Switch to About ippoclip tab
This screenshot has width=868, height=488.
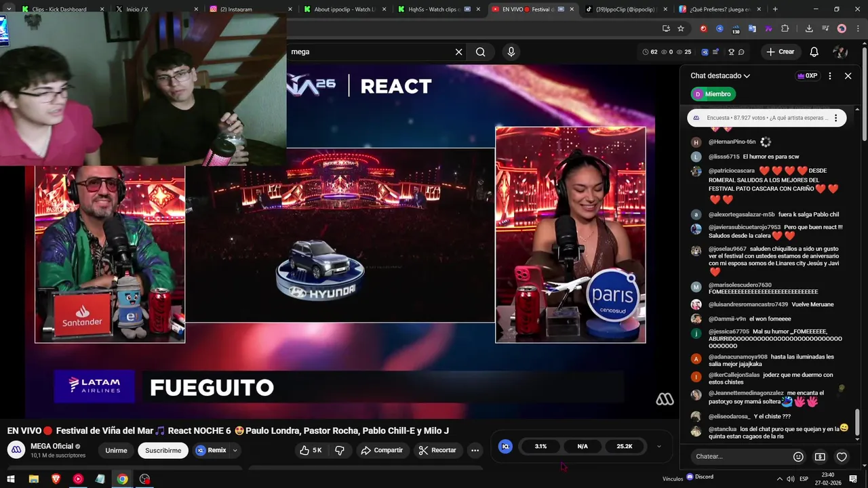pos(345,9)
